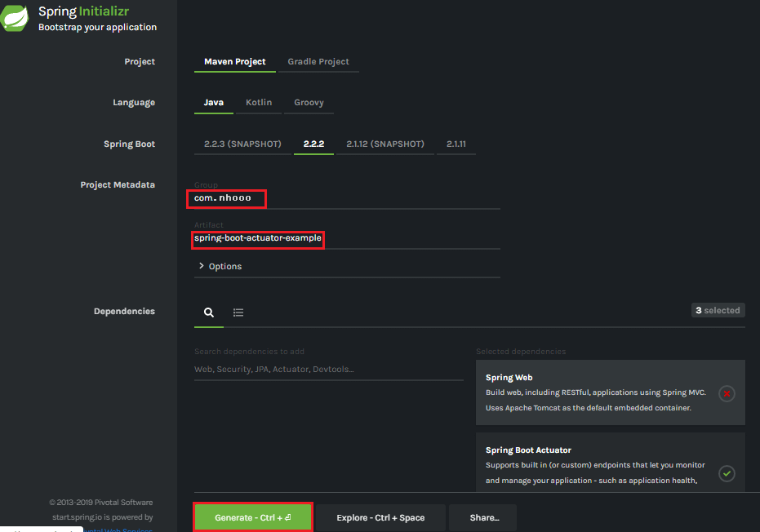Select Kotlin as project language
The height and width of the screenshot is (532, 760).
[259, 102]
